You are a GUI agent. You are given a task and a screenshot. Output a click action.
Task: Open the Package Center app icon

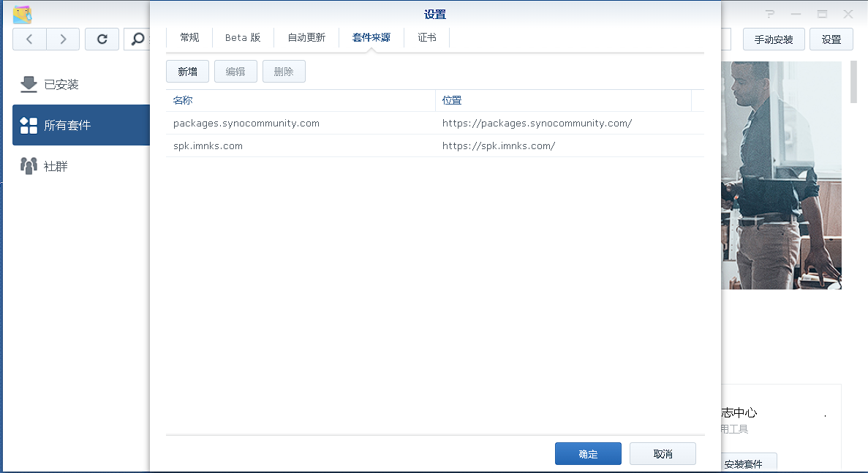(x=22, y=15)
